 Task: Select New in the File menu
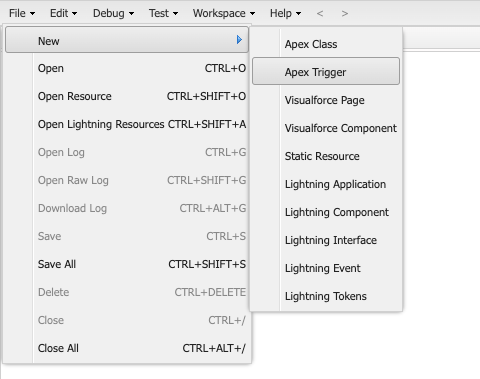coord(127,40)
